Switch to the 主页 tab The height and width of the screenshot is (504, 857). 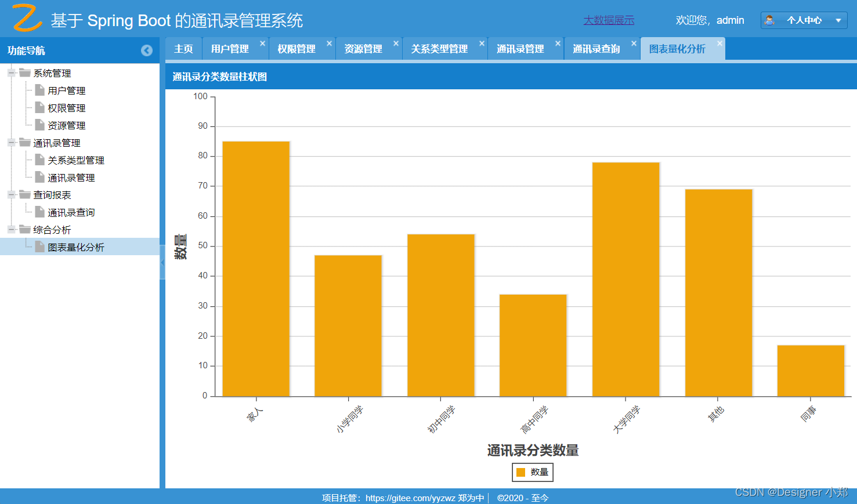point(183,49)
